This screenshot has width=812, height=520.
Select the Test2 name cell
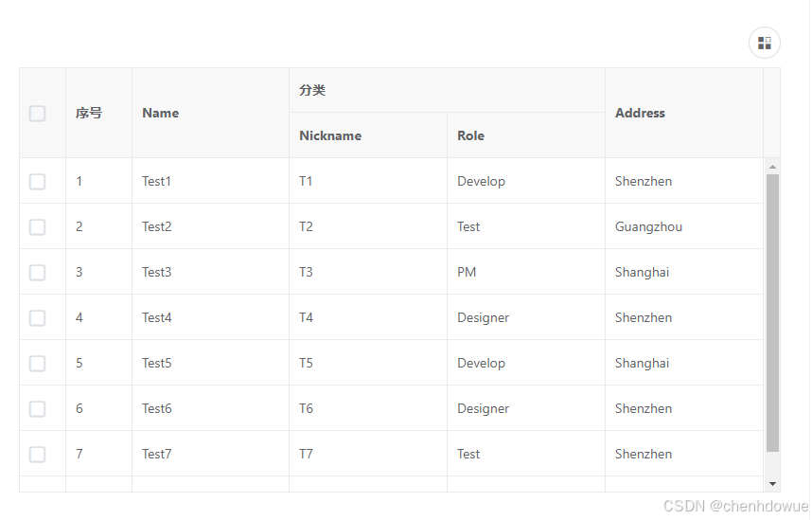pos(210,226)
